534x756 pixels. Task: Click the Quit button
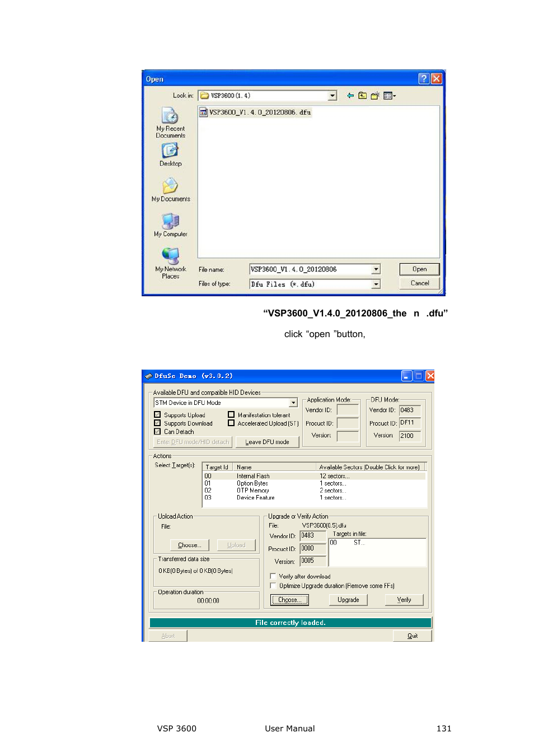(413, 636)
